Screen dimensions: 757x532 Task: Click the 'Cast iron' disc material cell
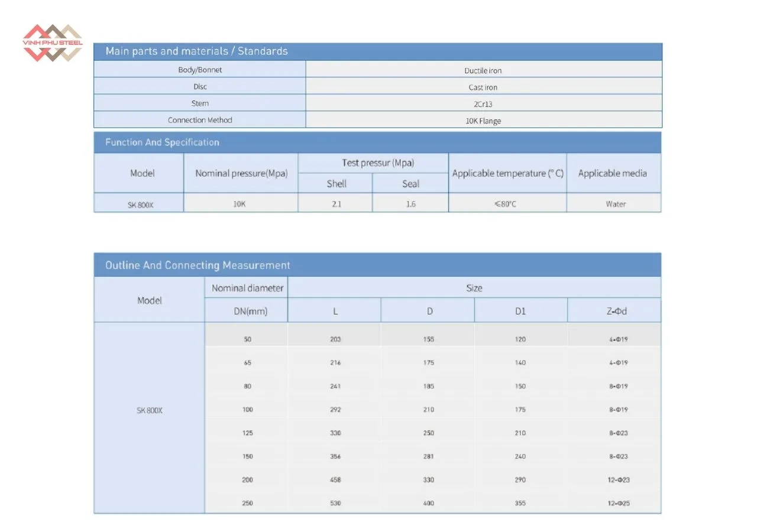click(x=483, y=87)
